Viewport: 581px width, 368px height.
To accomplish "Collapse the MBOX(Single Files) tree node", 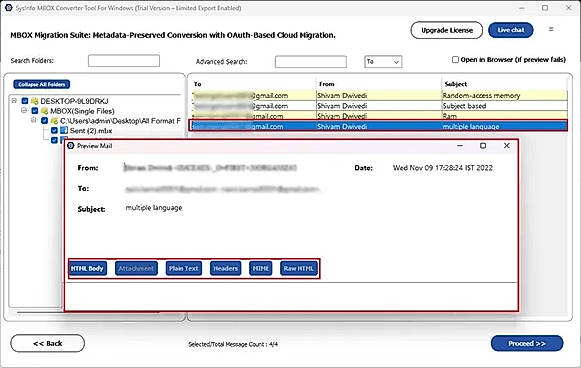I will pos(24,110).
